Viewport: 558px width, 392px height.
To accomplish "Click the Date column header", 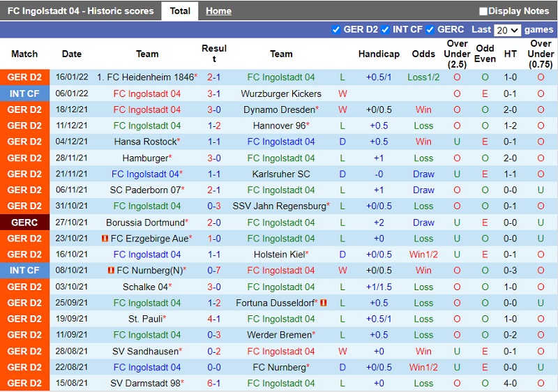I will 72,54.
